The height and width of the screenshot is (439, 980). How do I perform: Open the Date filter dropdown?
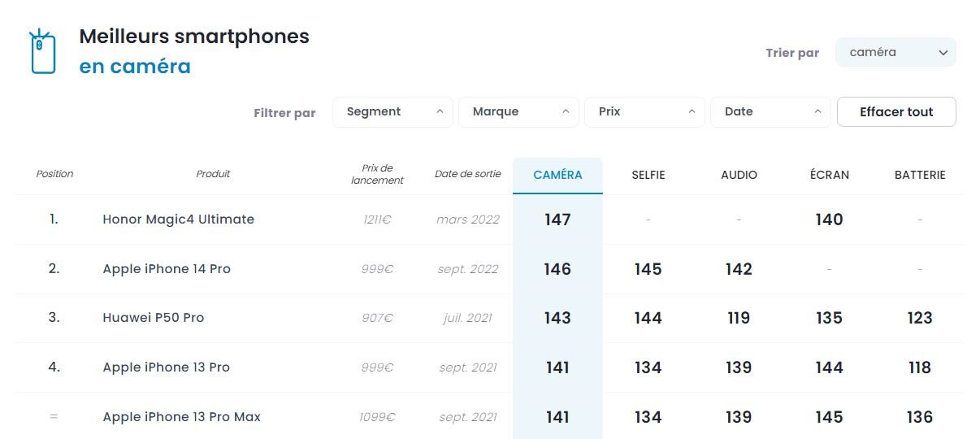(770, 112)
